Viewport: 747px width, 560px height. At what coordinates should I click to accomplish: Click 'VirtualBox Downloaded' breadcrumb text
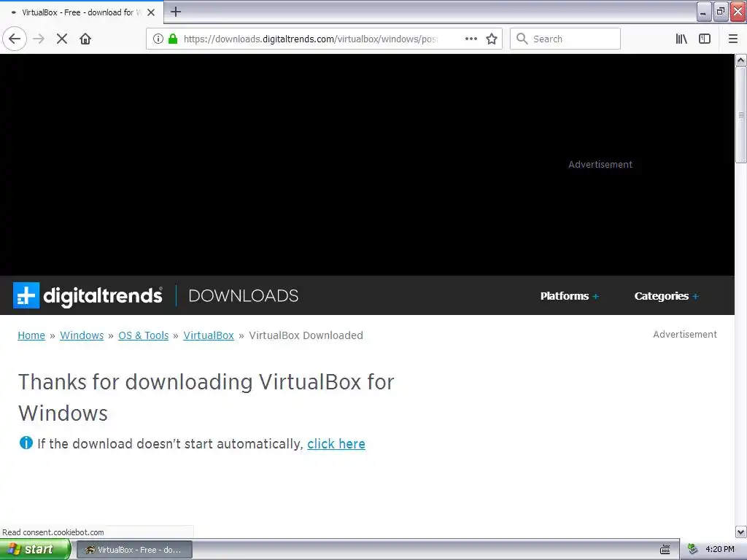click(306, 335)
